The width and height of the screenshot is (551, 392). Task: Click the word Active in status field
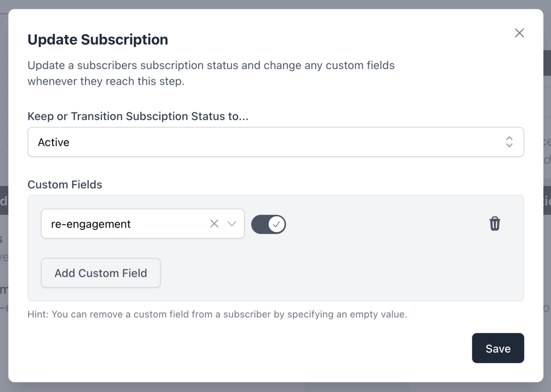pos(53,142)
